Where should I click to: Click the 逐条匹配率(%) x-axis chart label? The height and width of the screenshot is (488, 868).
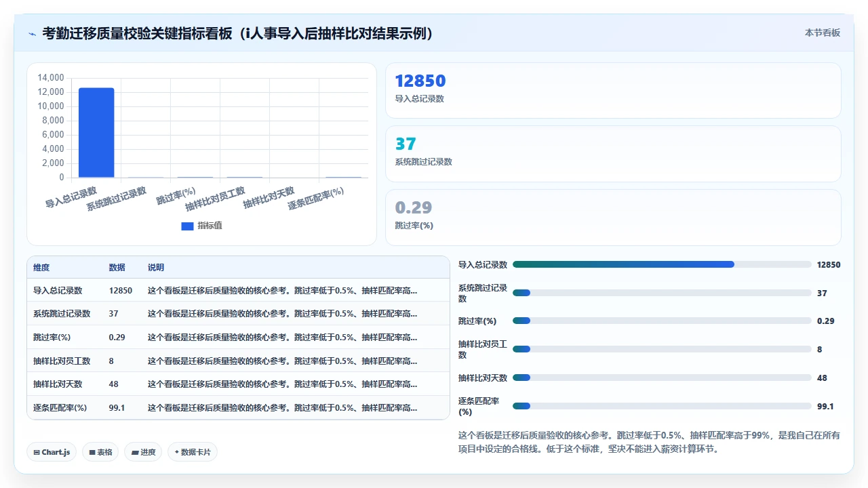tap(317, 199)
